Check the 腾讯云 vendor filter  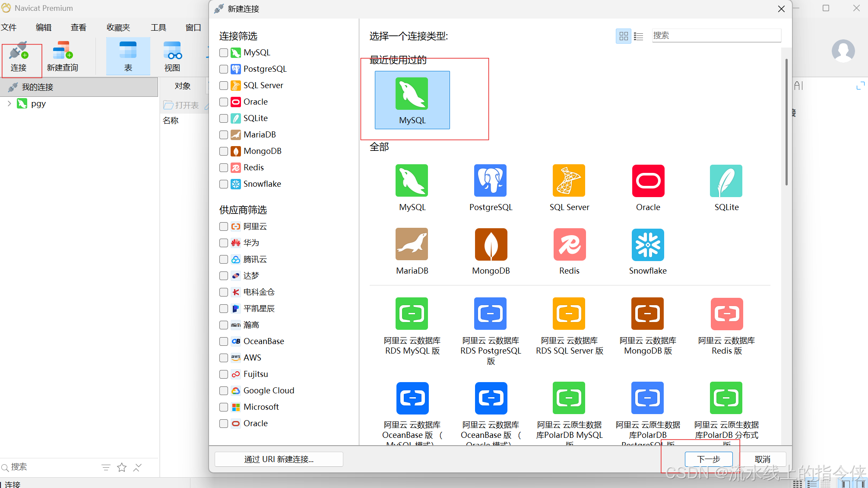[224, 259]
